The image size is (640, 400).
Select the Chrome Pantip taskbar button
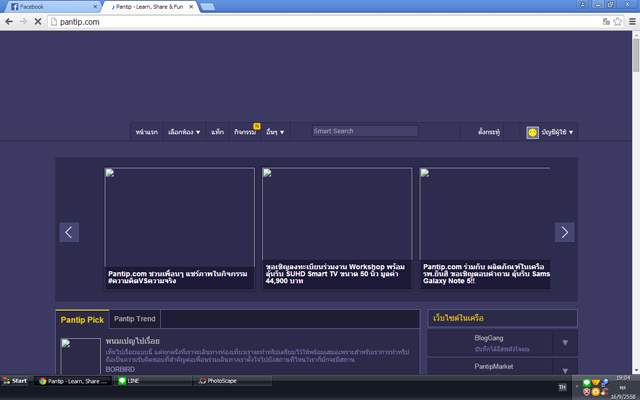[73, 381]
